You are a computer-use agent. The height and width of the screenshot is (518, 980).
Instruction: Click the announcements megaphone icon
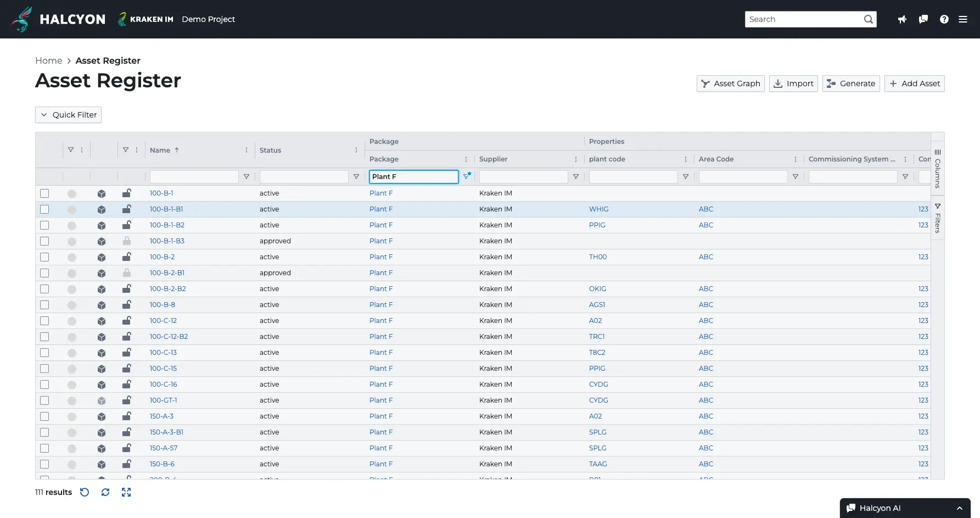[902, 19]
